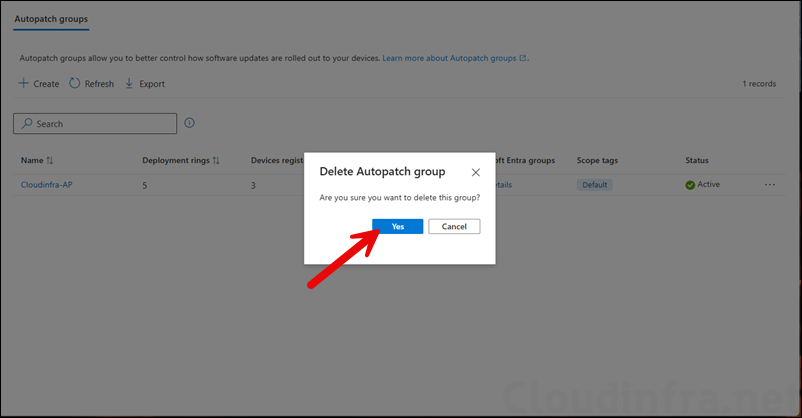Image resolution: width=802 pixels, height=418 pixels.
Task: Click the partially hidden details link
Action: [503, 185]
